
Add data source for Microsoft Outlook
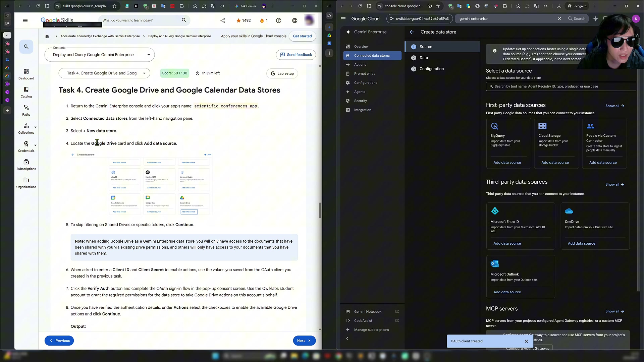pyautogui.click(x=507, y=292)
